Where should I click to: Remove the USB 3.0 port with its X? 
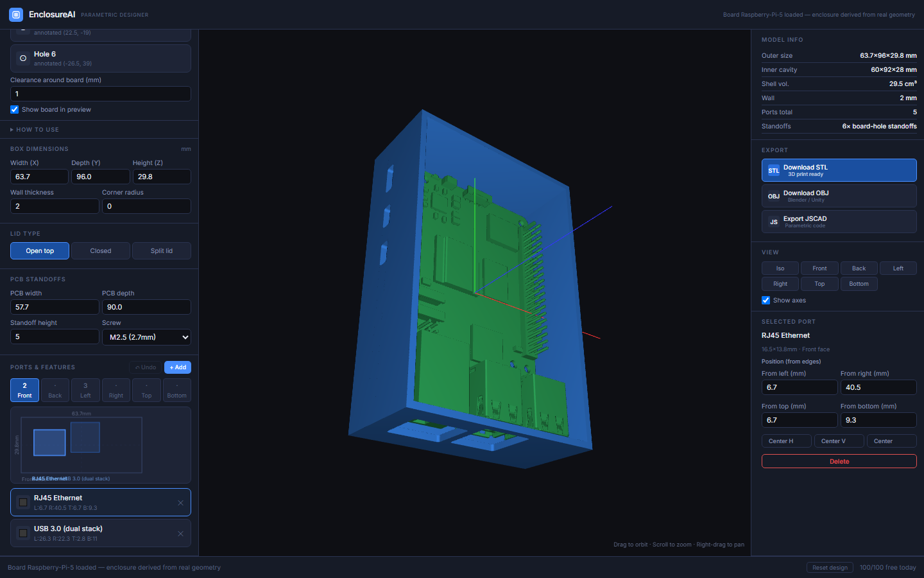pyautogui.click(x=180, y=534)
